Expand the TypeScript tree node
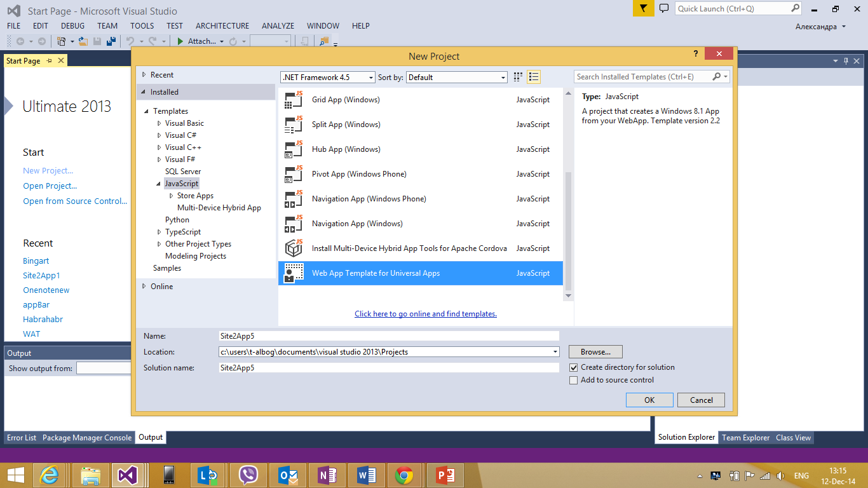Viewport: 868px width, 488px height. pos(159,232)
